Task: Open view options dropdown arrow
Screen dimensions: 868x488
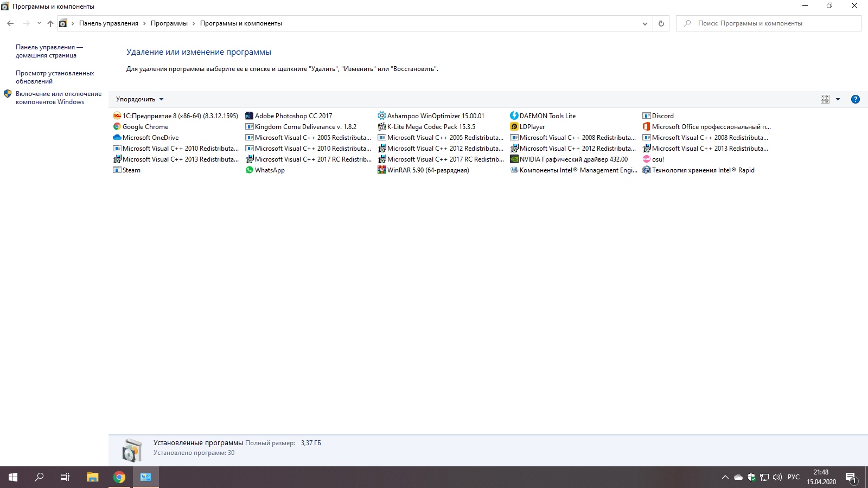Action: click(838, 99)
